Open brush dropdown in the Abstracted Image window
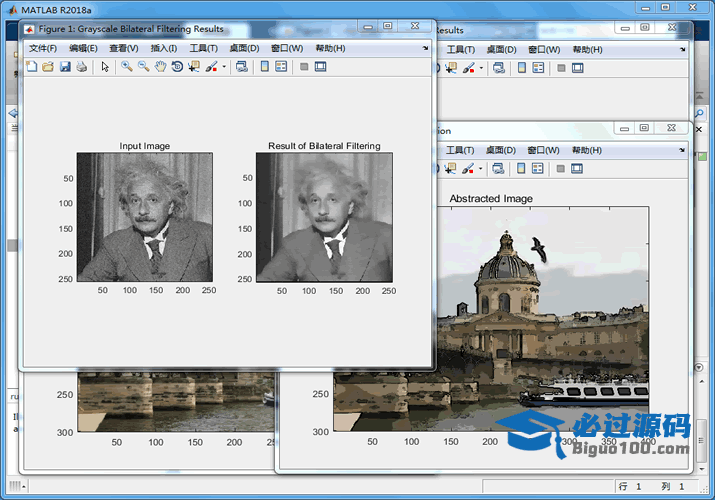The height and width of the screenshot is (500, 715). (481, 169)
